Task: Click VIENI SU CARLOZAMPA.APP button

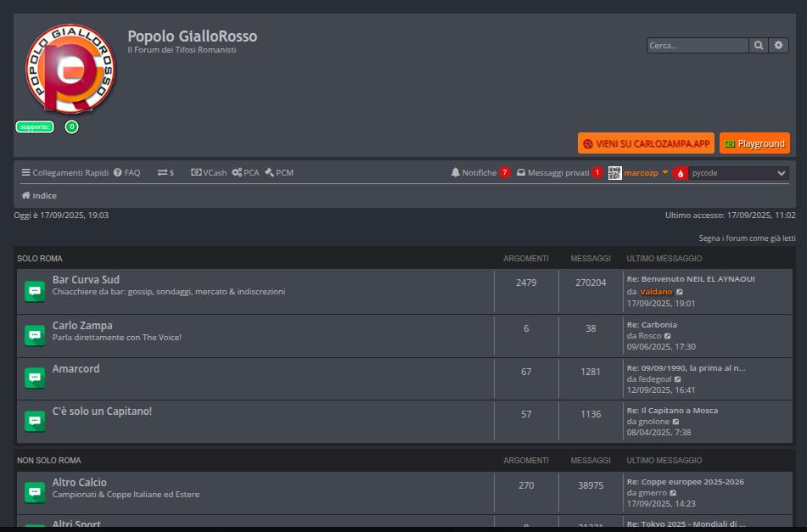Action: [646, 143]
